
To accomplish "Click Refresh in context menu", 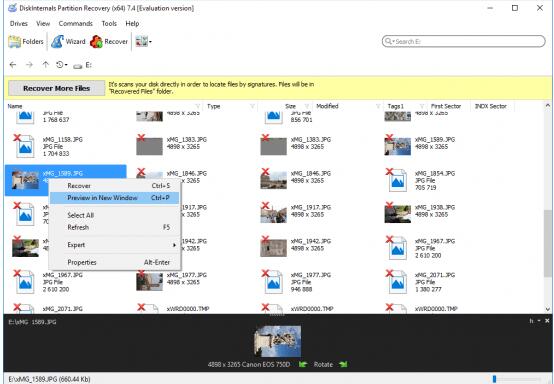I will click(x=114, y=227).
